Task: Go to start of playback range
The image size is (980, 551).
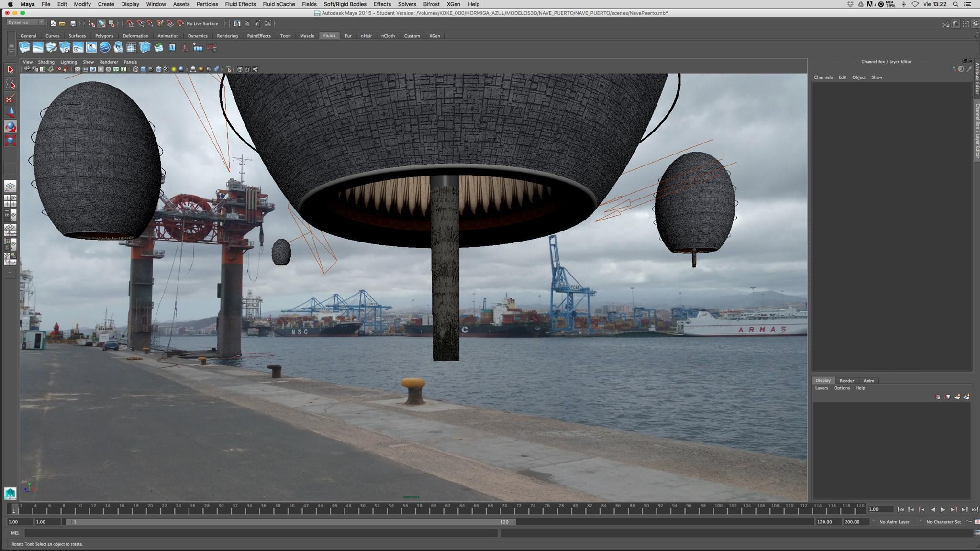Action: coord(901,510)
